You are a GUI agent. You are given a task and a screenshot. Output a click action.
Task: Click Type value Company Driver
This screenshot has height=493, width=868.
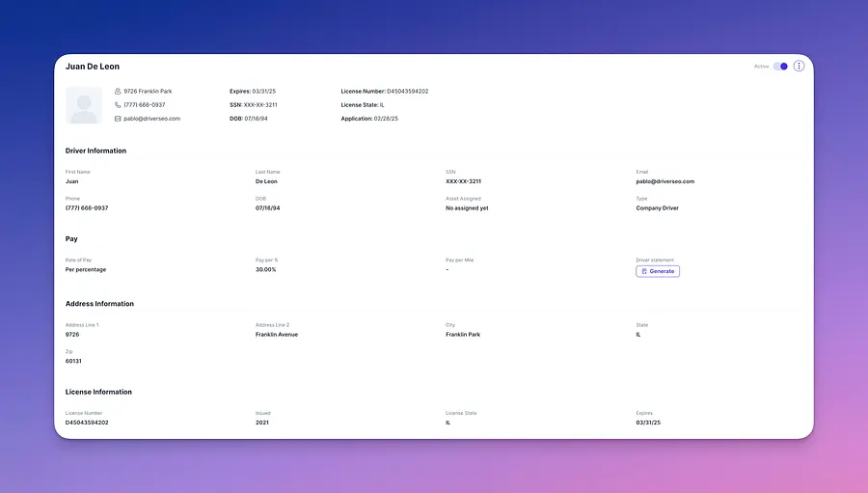pyautogui.click(x=657, y=208)
